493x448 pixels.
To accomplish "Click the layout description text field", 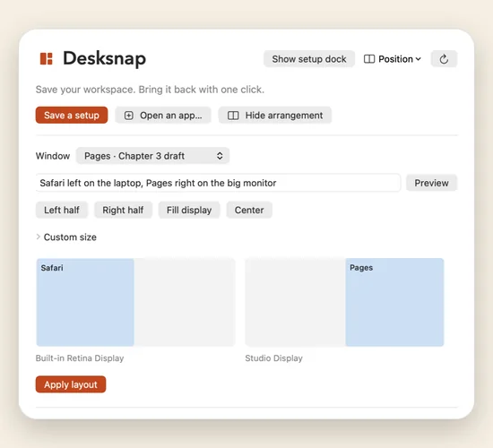I will (x=218, y=183).
